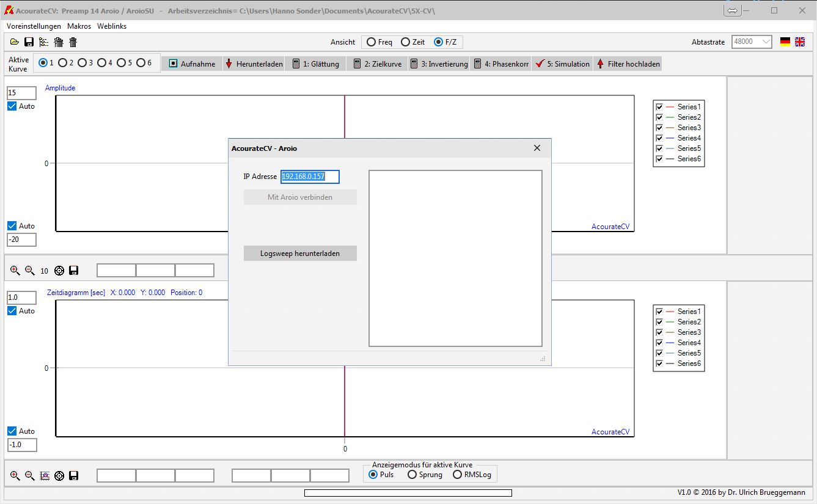
Task: Open the Makros menu
Action: tap(79, 26)
